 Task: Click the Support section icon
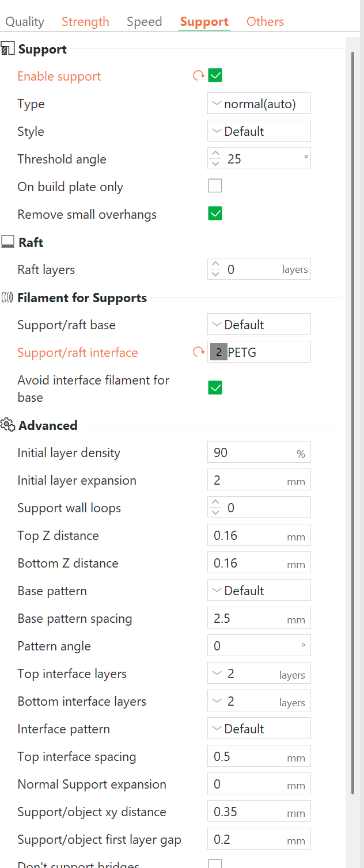(7, 50)
